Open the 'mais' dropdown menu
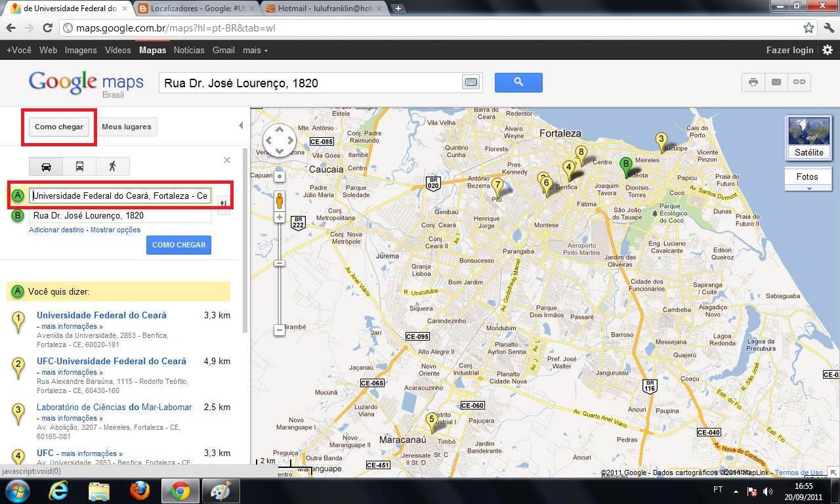 point(255,50)
